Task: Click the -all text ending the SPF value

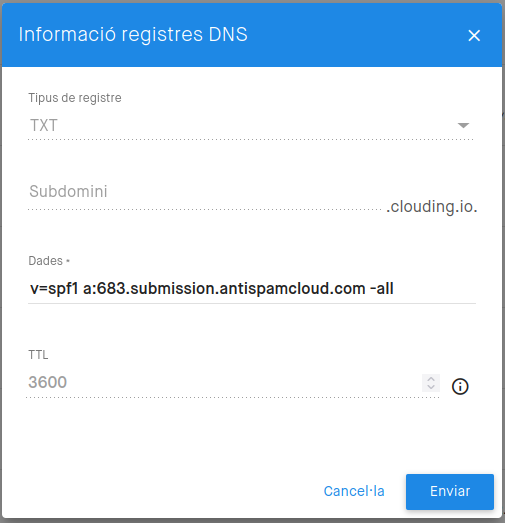Action: coord(382,289)
